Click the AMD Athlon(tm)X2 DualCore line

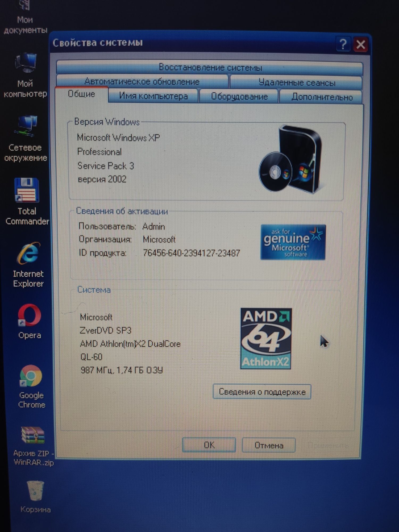(130, 344)
